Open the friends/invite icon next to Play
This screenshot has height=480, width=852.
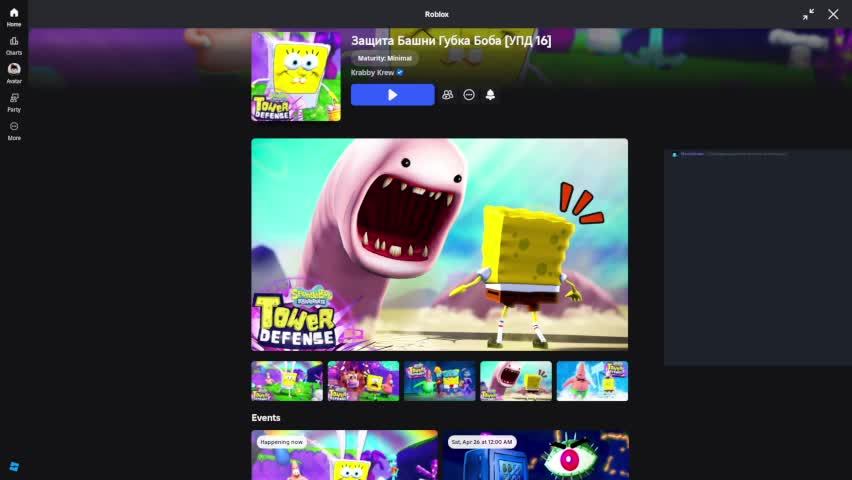tap(447, 95)
